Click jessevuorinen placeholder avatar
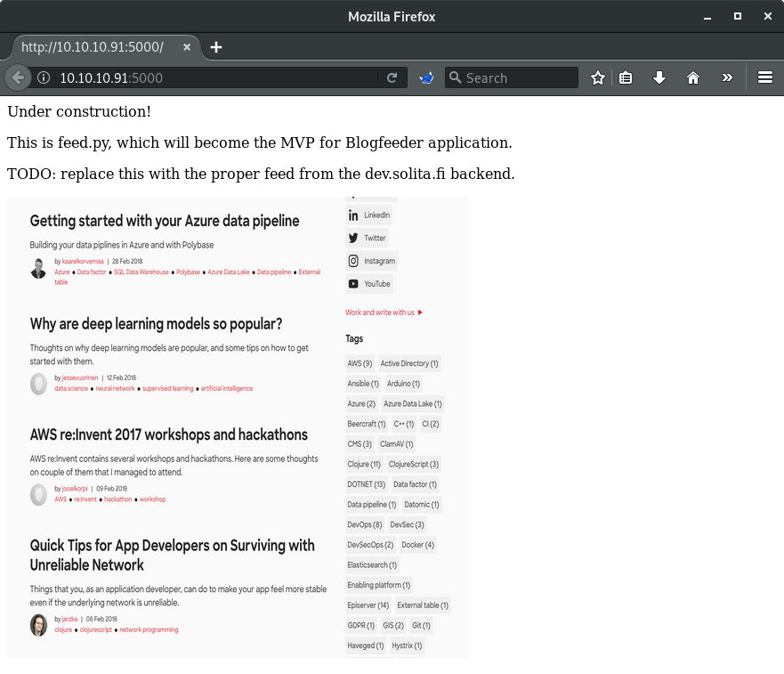 (38, 385)
